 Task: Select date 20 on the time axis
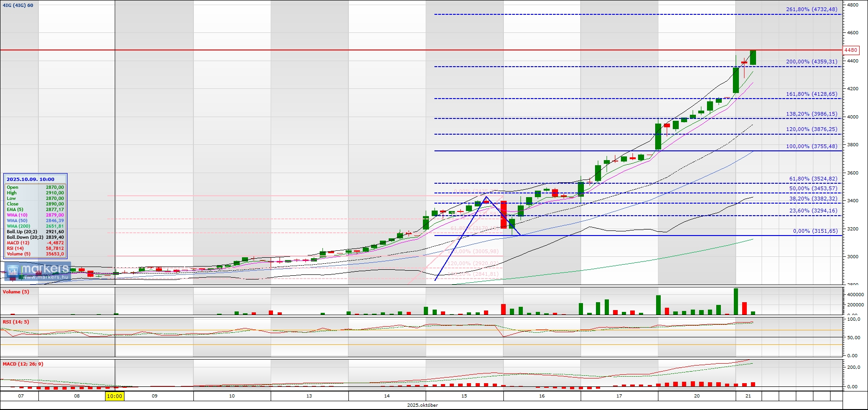[697, 396]
